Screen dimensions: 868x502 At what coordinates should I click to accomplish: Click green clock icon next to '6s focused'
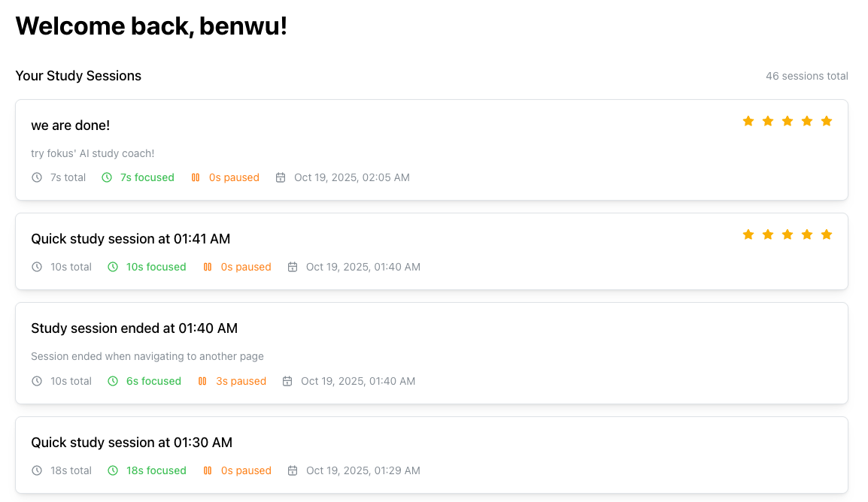(x=113, y=381)
